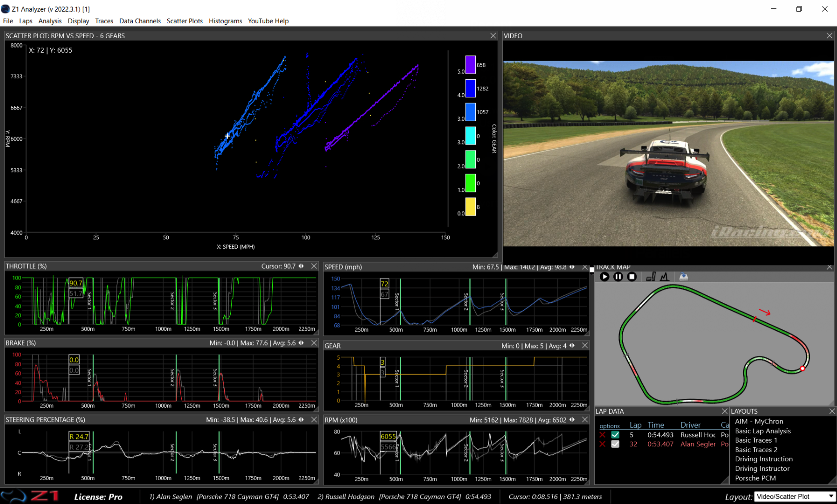The height and width of the screenshot is (504, 837).
Task: Click the purple gear 5 color swatch
Action: [x=470, y=65]
